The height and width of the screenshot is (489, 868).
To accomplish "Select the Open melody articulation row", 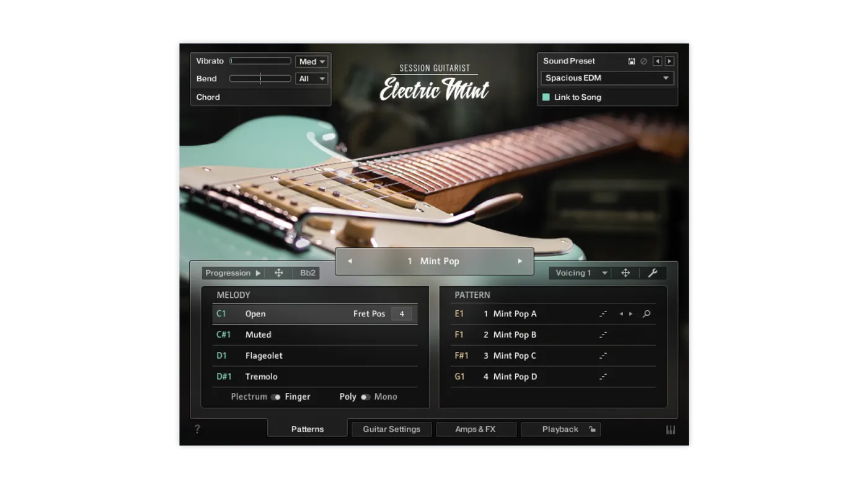I will coord(315,314).
